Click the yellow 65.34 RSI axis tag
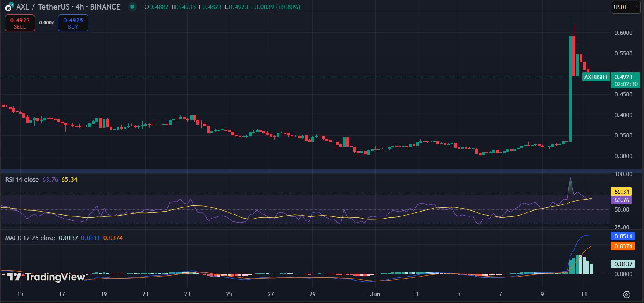644x303 pixels. click(622, 192)
